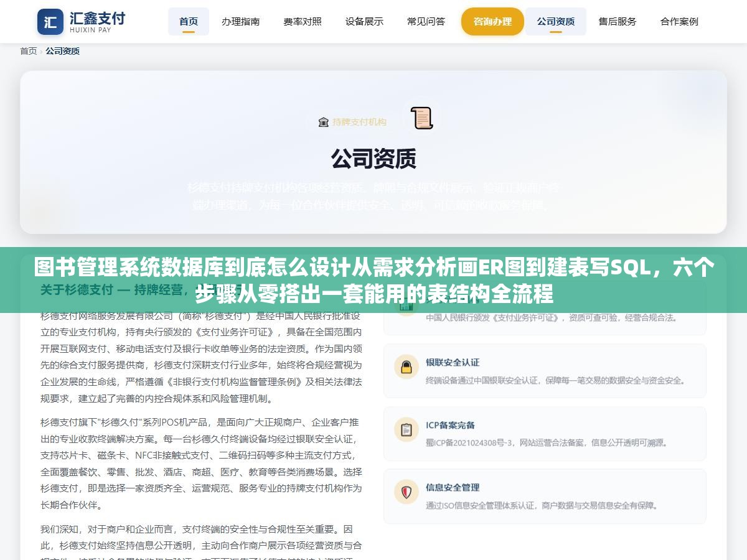This screenshot has width=747, height=560.
Task: Click the clipboard icon for ICP备案完备
Action: pos(406,430)
